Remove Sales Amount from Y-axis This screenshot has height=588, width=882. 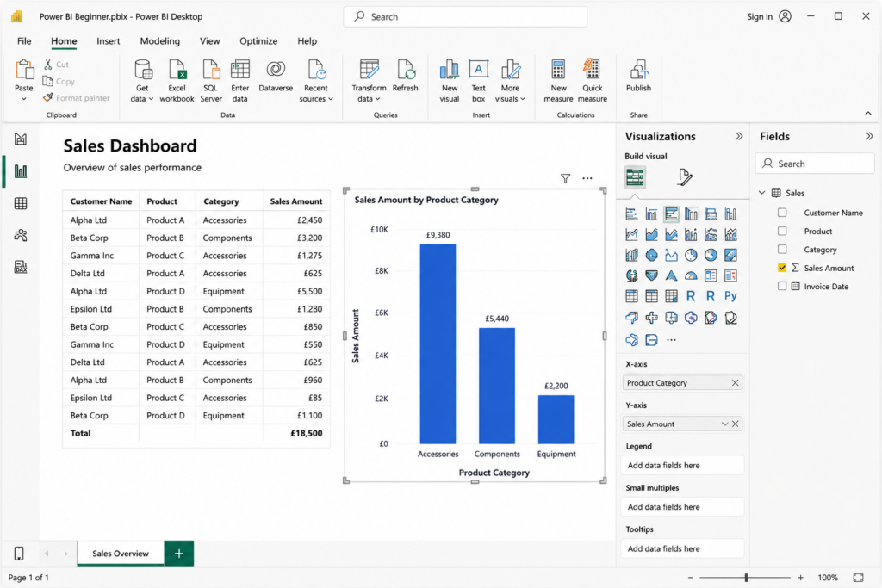click(736, 424)
